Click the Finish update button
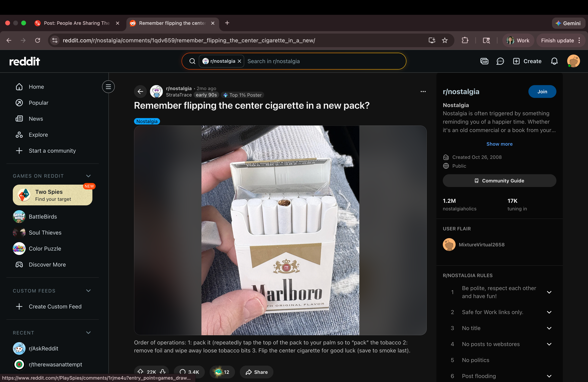The height and width of the screenshot is (382, 588). pos(557,41)
